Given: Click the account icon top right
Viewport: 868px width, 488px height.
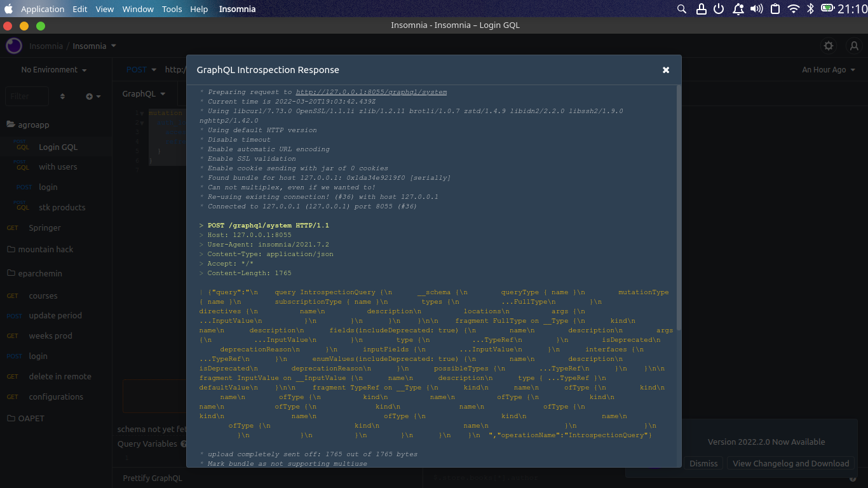Looking at the screenshot, I should point(855,46).
